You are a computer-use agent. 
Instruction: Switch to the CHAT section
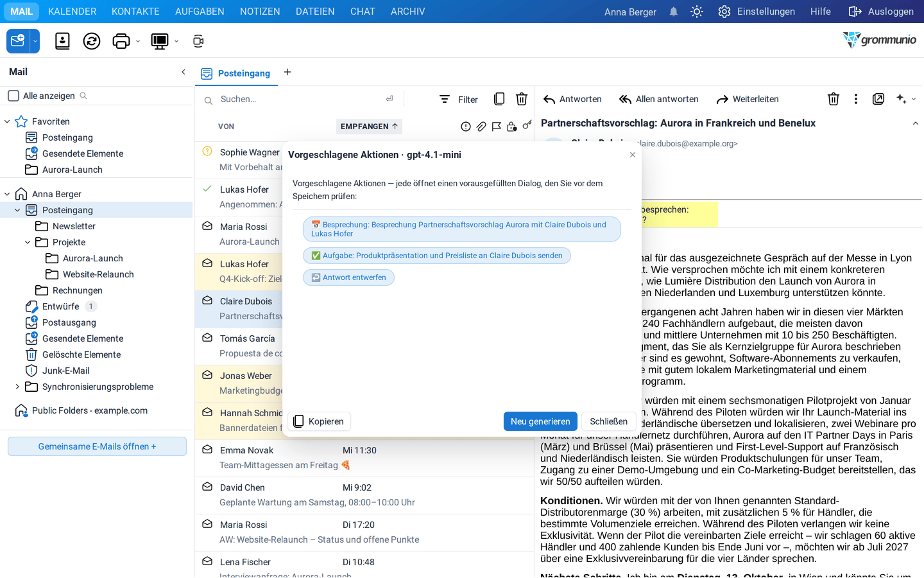click(363, 12)
